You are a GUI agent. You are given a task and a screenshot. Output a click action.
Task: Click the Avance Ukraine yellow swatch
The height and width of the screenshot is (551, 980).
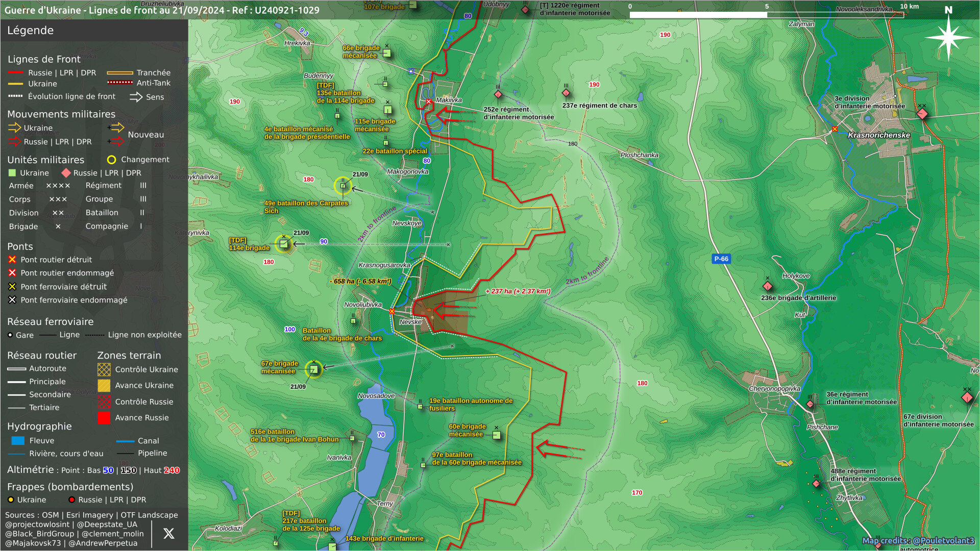tap(104, 386)
